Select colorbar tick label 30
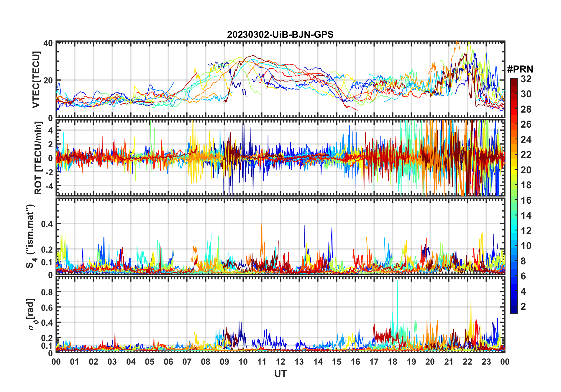 pos(526,94)
